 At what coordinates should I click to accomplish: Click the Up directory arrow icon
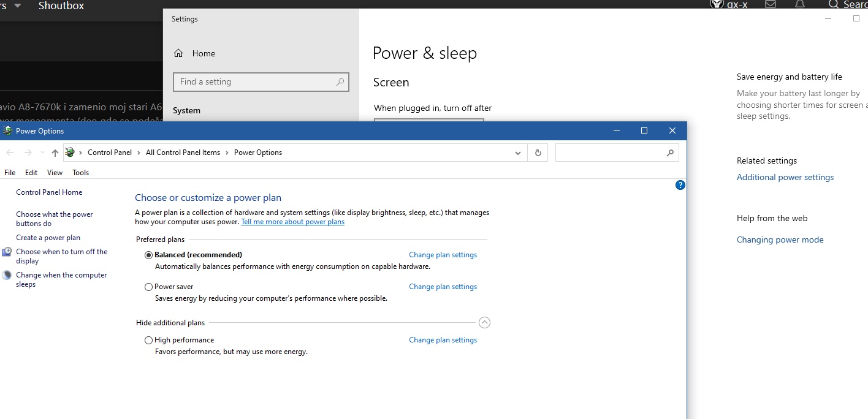coord(55,153)
